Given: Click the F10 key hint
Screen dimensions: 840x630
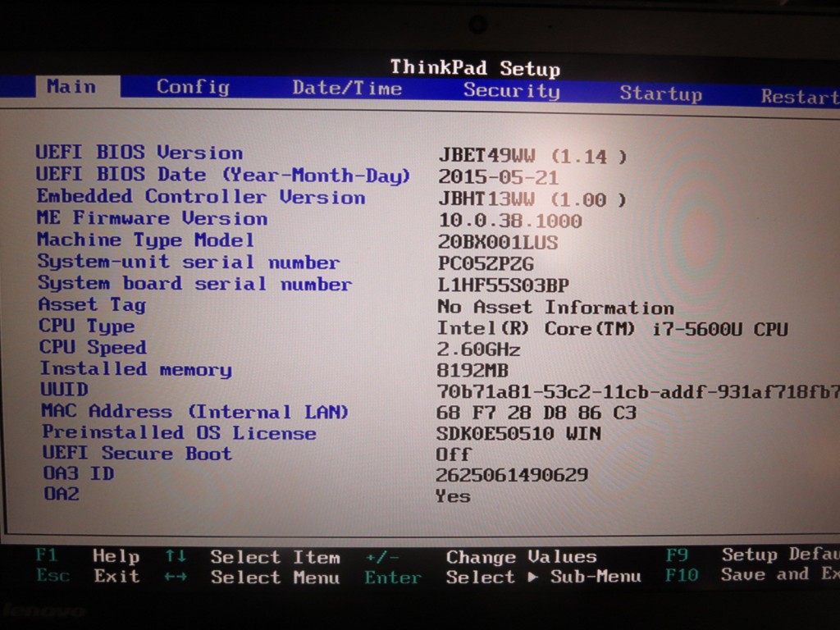Looking at the screenshot, I should tap(682, 575).
